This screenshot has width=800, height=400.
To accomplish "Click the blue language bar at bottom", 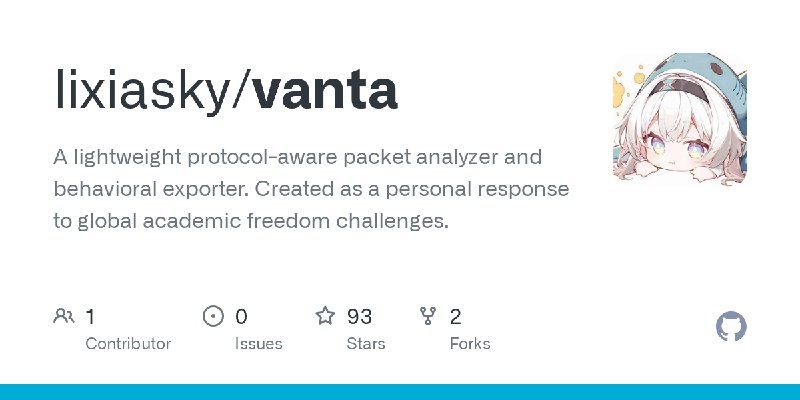I will pos(400,392).
